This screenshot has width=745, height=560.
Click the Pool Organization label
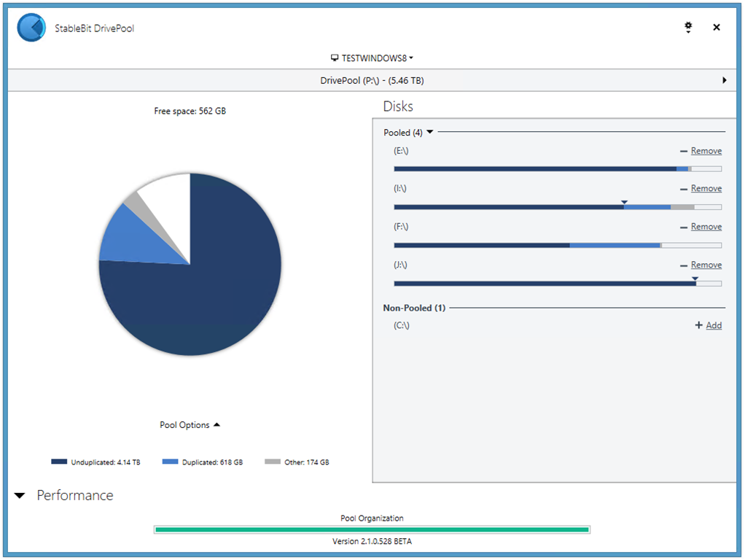pos(372,518)
